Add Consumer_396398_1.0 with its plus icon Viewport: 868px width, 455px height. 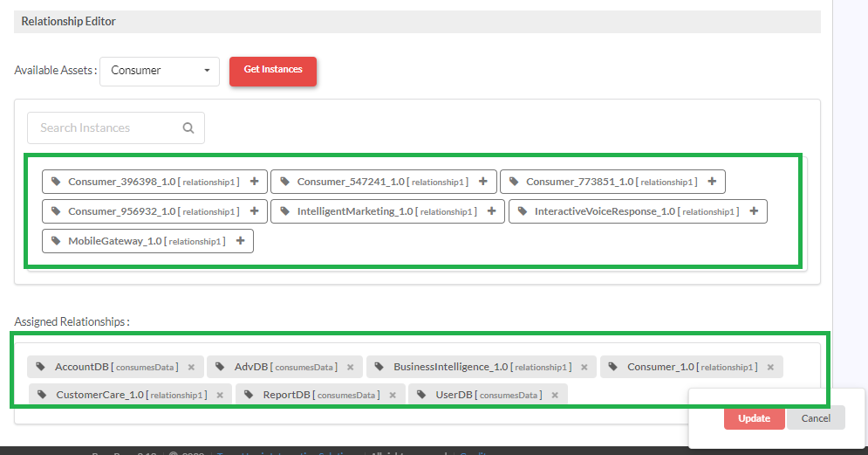254,182
